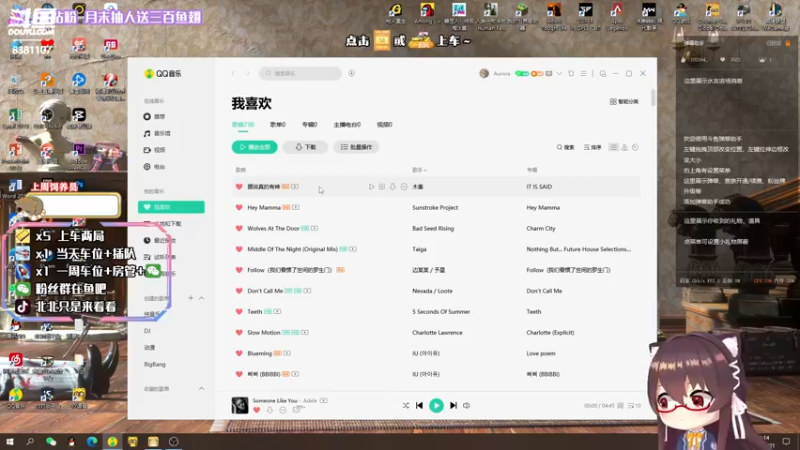Add a new playlist with plus icon
The height and width of the screenshot is (450, 800).
pyautogui.click(x=191, y=298)
